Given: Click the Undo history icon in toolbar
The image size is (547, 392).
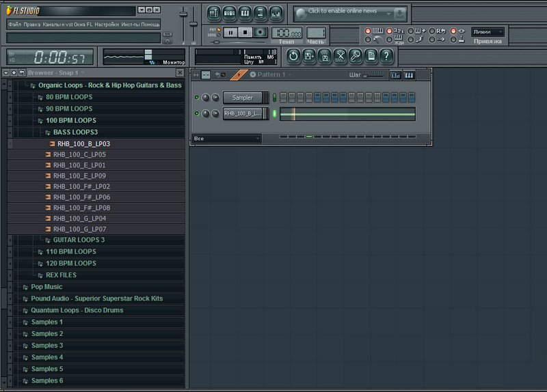Looking at the screenshot, I should coord(293,56).
